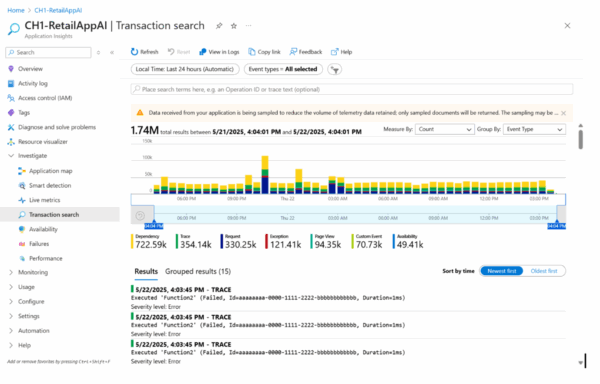The image size is (600, 384).
Task: Toggle Exception legend filter
Action: click(x=284, y=242)
